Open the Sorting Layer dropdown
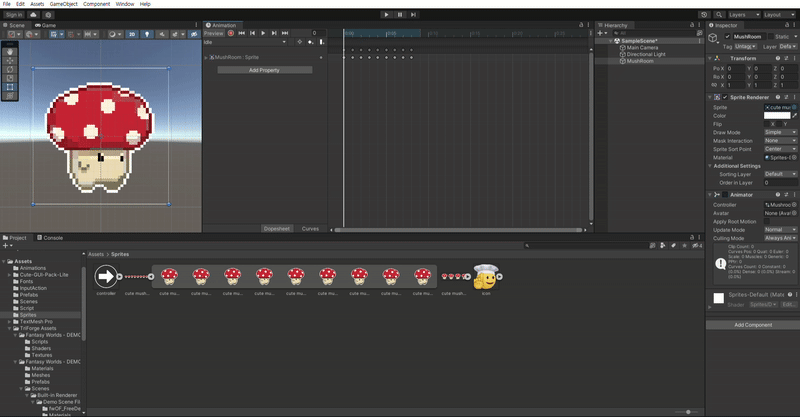Image resolution: width=800 pixels, height=417 pixels. [x=780, y=174]
